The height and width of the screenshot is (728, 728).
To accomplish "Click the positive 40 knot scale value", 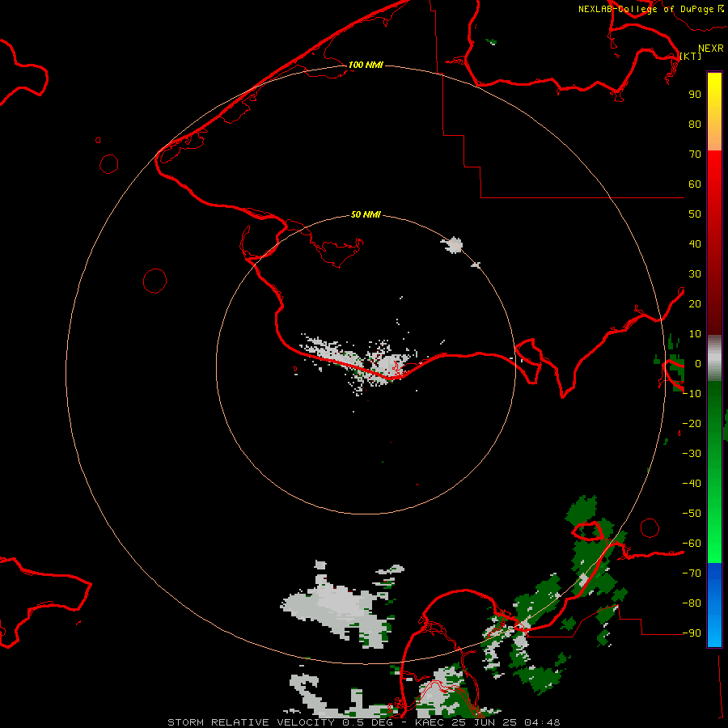I will click(695, 243).
